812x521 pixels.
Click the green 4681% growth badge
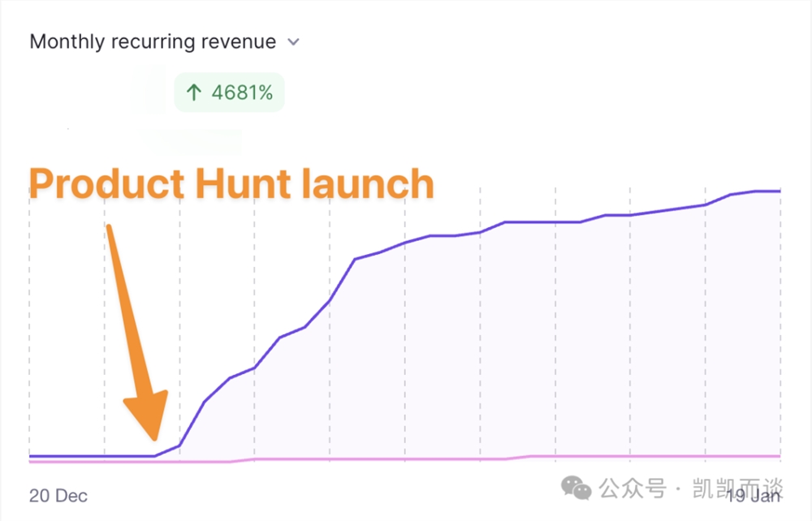point(230,93)
